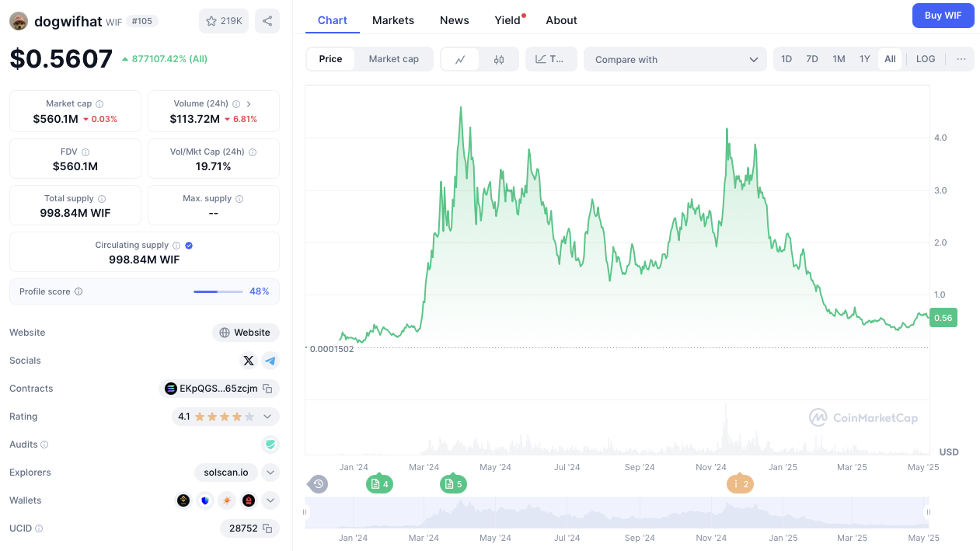Viewport: 980px width, 551px height.
Task: Open the Markets tab
Action: [x=393, y=20]
